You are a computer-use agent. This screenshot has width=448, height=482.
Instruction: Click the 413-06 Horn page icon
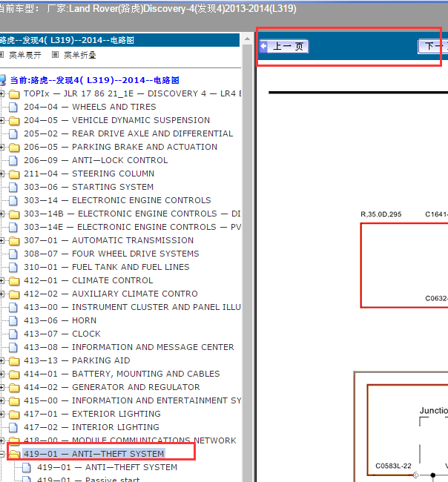tap(13, 320)
